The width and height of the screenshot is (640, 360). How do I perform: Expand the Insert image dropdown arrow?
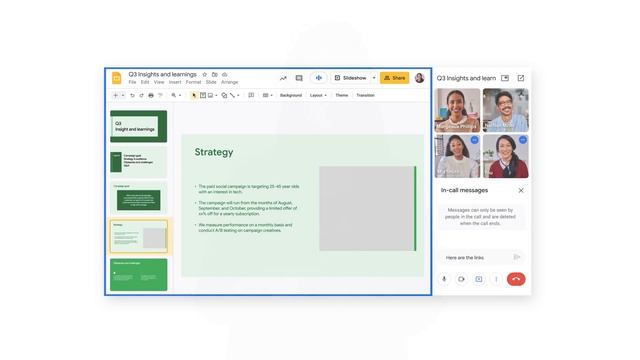click(216, 96)
